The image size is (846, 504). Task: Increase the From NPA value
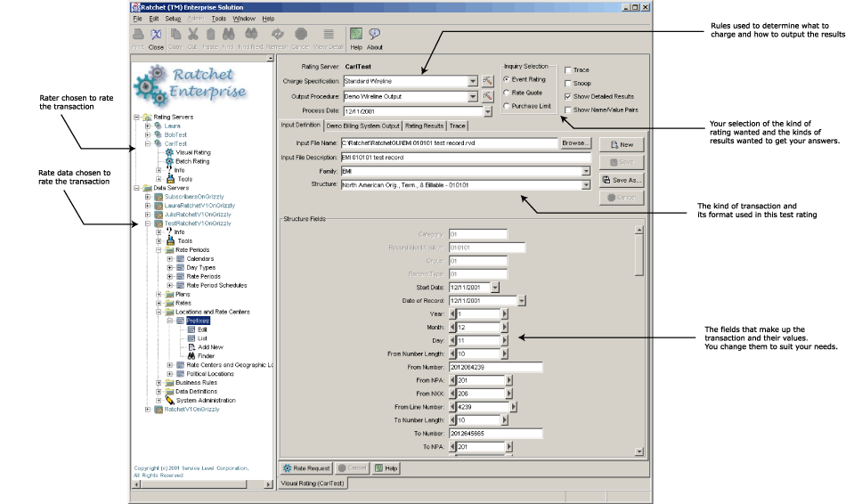508,380
